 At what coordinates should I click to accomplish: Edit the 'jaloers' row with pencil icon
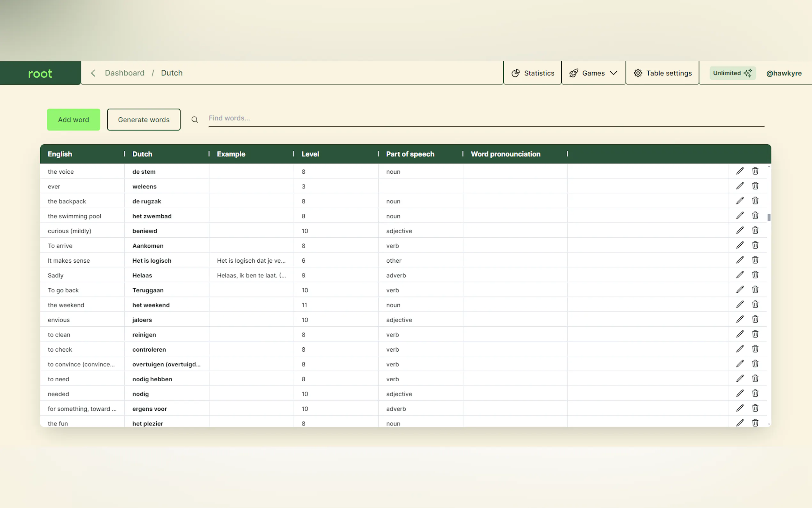[739, 319]
